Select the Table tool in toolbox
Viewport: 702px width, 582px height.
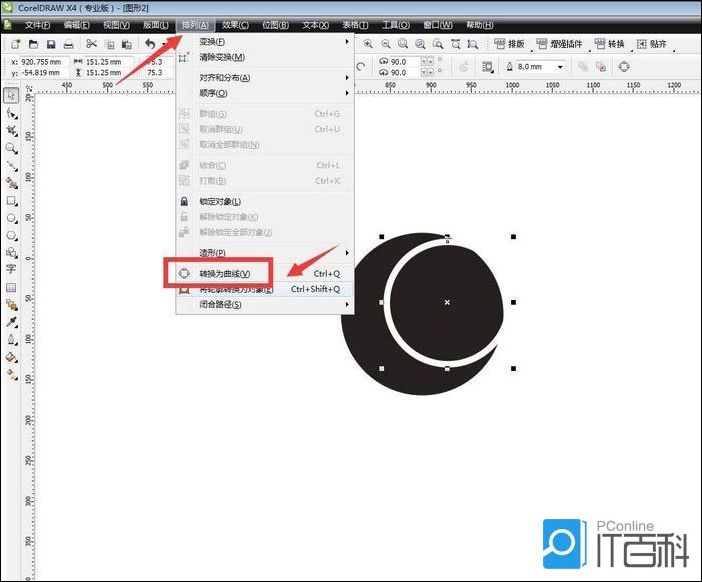11,287
